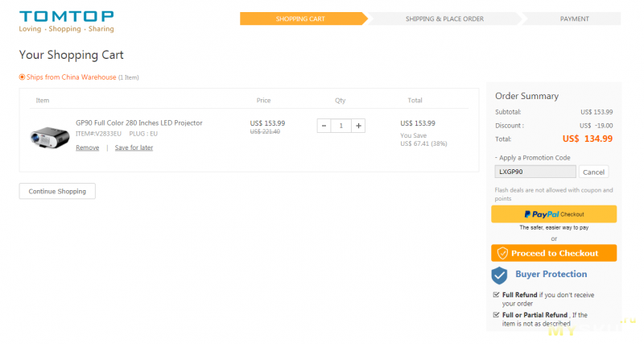Open the Buyer Protection heading link

pyautogui.click(x=551, y=274)
